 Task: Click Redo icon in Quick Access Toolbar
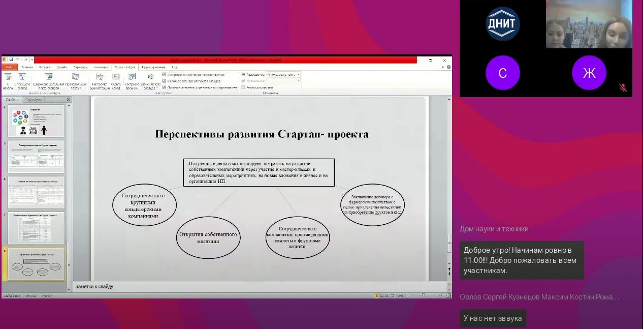pyautogui.click(x=26, y=59)
